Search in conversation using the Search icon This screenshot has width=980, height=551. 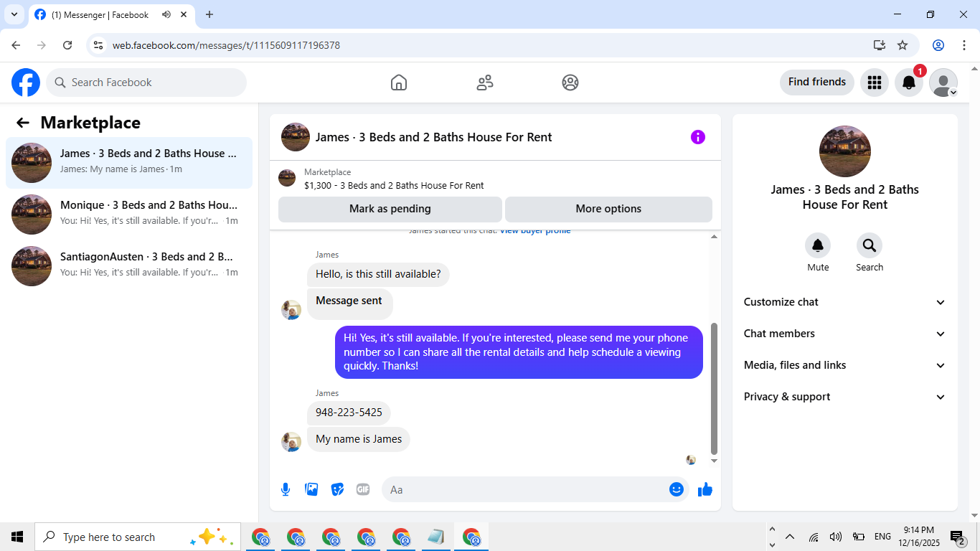coord(870,246)
